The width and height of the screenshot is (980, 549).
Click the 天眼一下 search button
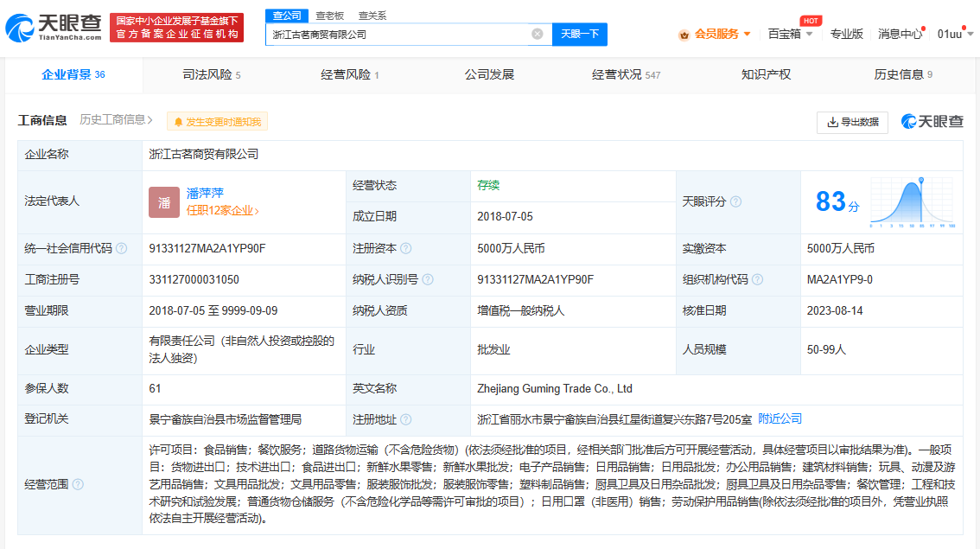tap(579, 34)
